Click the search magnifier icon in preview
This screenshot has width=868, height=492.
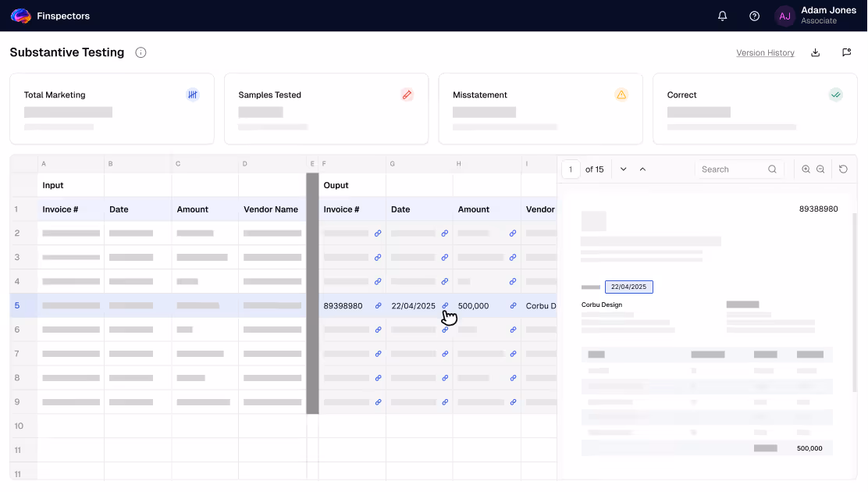coord(772,169)
